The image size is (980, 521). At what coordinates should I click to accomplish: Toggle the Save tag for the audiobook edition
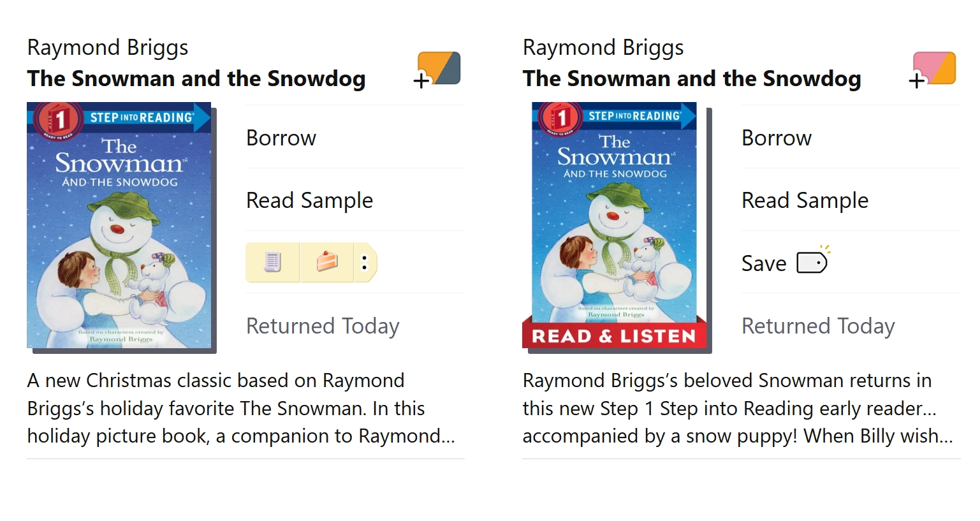coord(812,262)
